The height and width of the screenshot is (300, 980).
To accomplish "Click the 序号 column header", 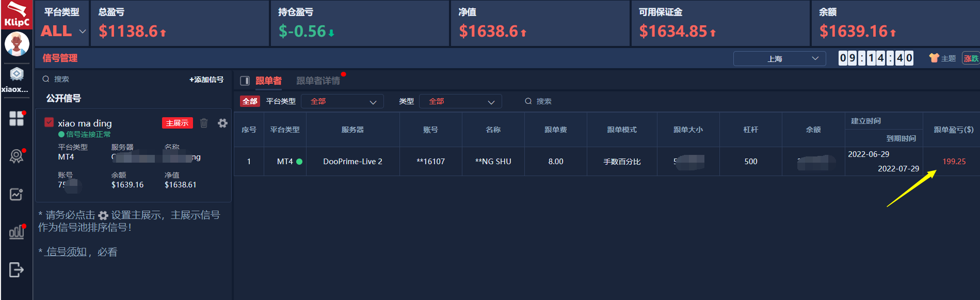I will pos(249,130).
